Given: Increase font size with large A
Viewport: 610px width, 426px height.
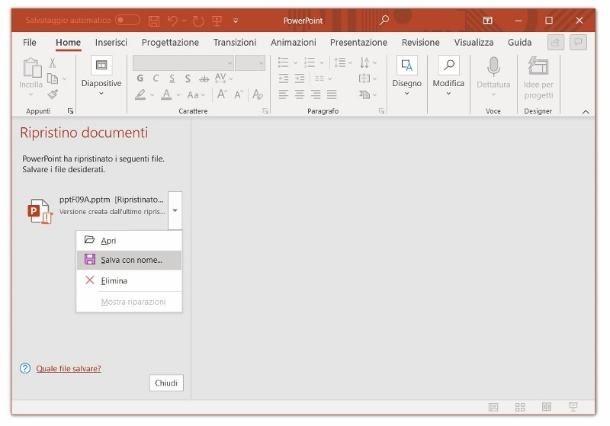Looking at the screenshot, I should (x=222, y=94).
